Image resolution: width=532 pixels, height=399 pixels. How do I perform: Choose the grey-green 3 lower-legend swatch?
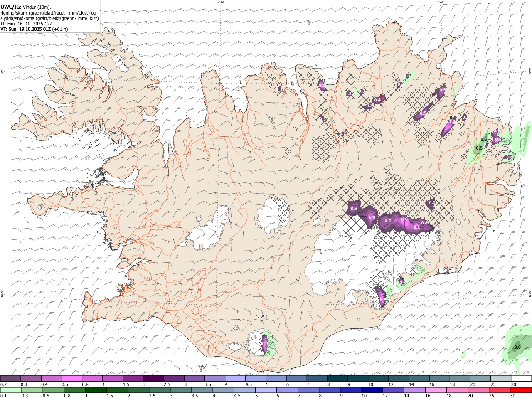[181, 390]
